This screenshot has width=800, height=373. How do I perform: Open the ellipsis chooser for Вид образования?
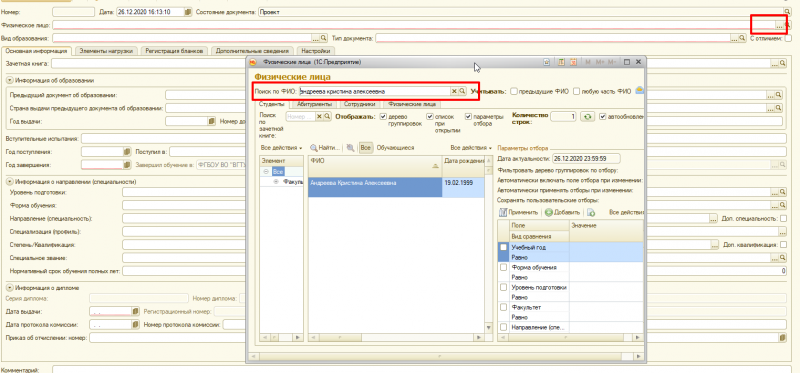pos(316,38)
